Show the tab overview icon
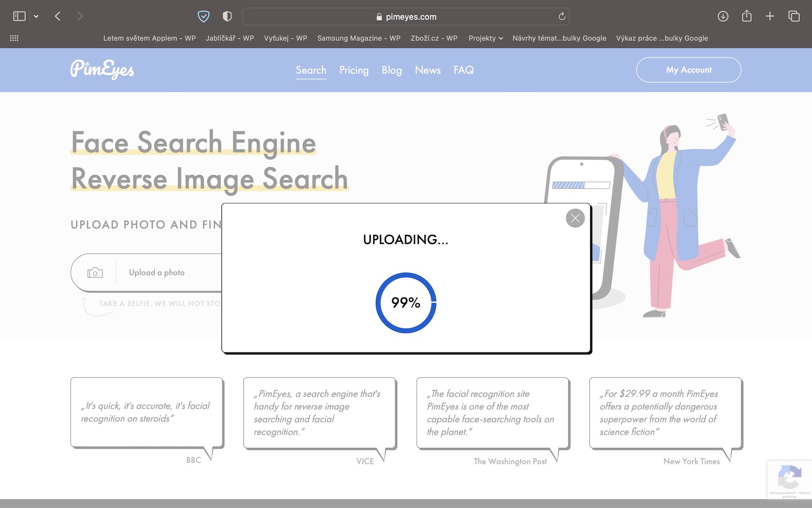 [x=793, y=16]
